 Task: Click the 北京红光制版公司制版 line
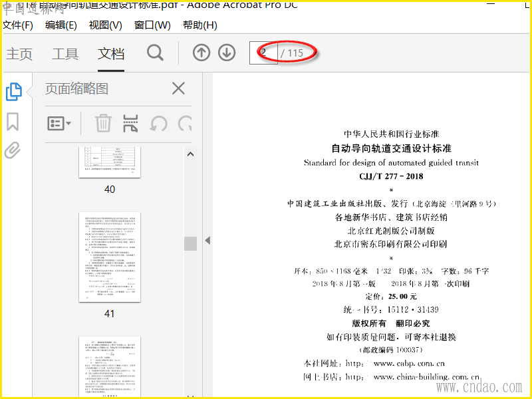pyautogui.click(x=391, y=231)
